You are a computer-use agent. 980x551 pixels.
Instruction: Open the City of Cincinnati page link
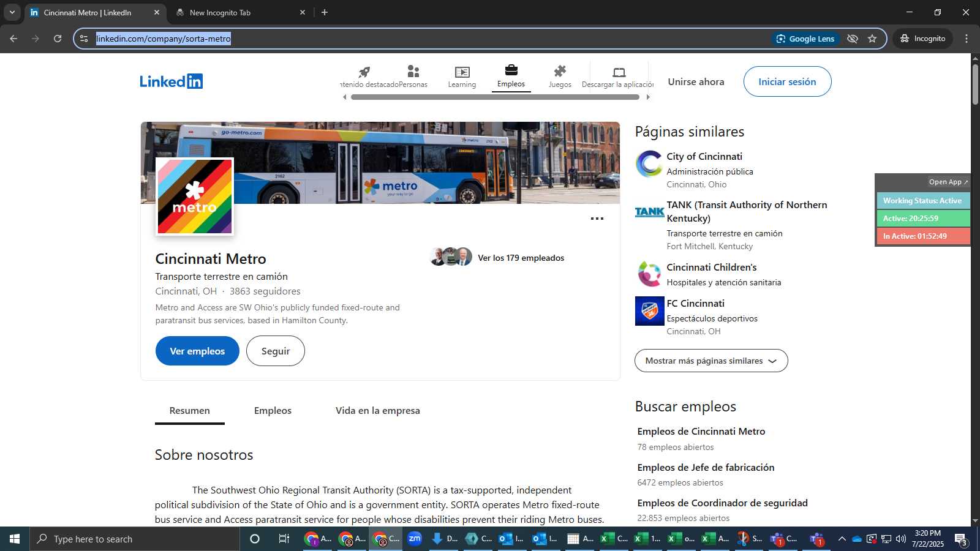pyautogui.click(x=704, y=157)
